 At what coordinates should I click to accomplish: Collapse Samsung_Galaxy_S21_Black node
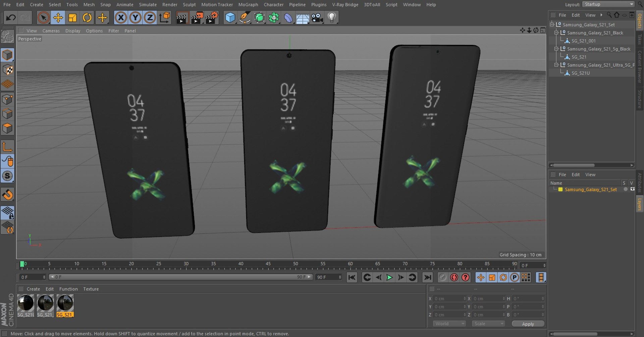(x=556, y=33)
